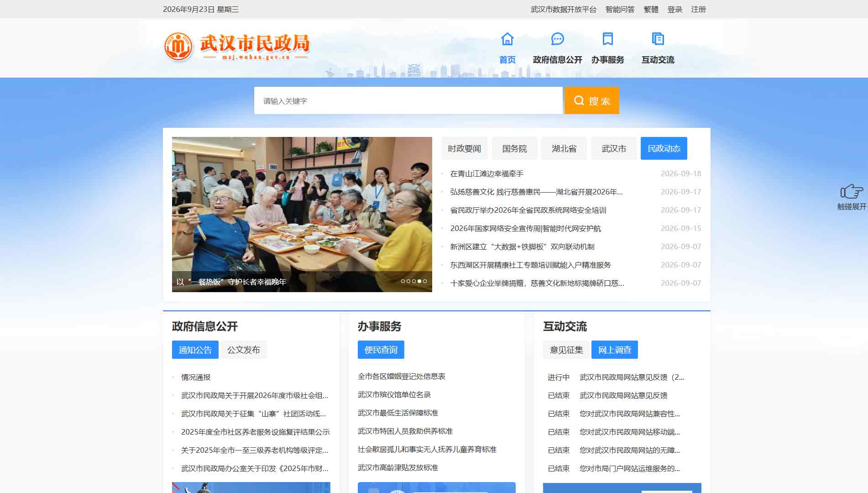Open 武汉市最低生活保障标准 link
This screenshot has width=868, height=493.
[397, 413]
